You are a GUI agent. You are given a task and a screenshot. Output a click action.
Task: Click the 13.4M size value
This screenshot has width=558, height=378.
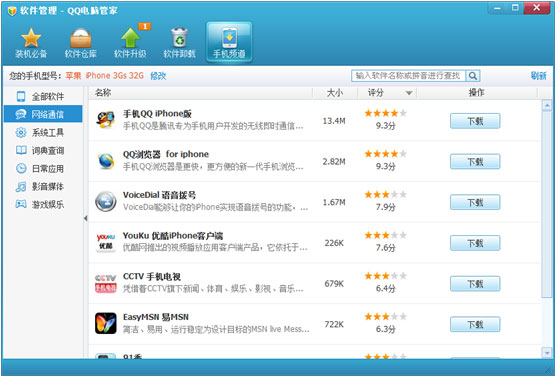[x=334, y=121]
